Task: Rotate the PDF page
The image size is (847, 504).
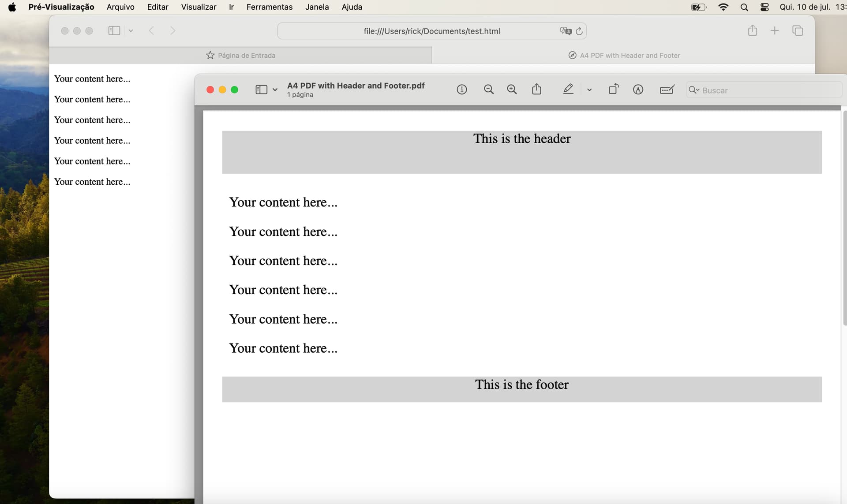Action: pyautogui.click(x=614, y=90)
